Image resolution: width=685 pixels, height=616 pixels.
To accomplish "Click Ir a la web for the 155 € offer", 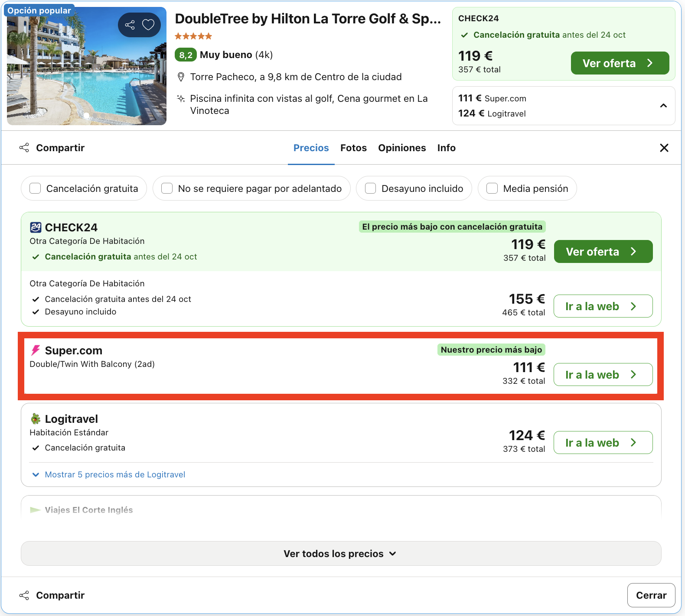I will (x=603, y=306).
